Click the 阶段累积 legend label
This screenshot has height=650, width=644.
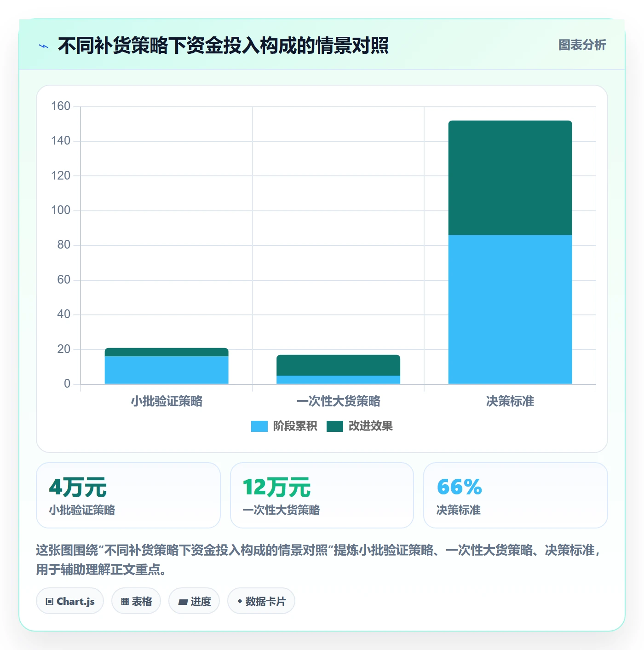click(295, 426)
